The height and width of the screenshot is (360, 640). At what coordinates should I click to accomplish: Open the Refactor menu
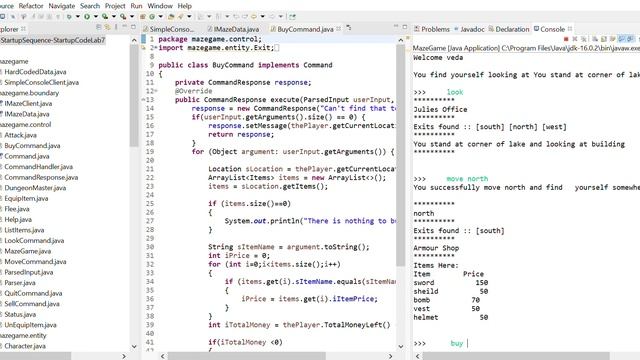tap(31, 6)
